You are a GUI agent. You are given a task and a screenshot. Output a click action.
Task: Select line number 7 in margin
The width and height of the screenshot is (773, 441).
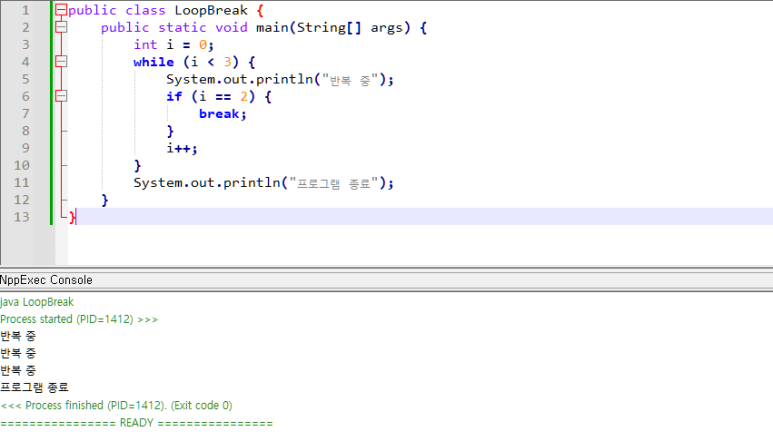pos(25,114)
